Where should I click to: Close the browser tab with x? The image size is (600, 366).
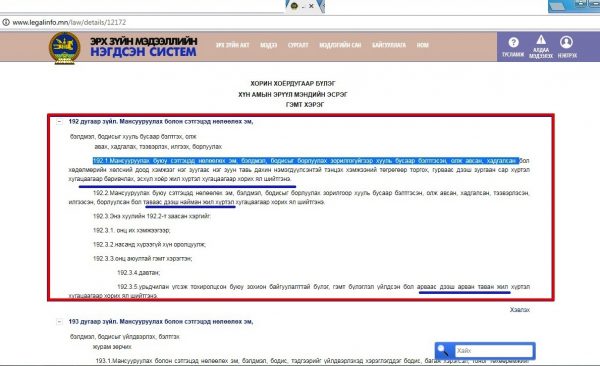[311, 6]
